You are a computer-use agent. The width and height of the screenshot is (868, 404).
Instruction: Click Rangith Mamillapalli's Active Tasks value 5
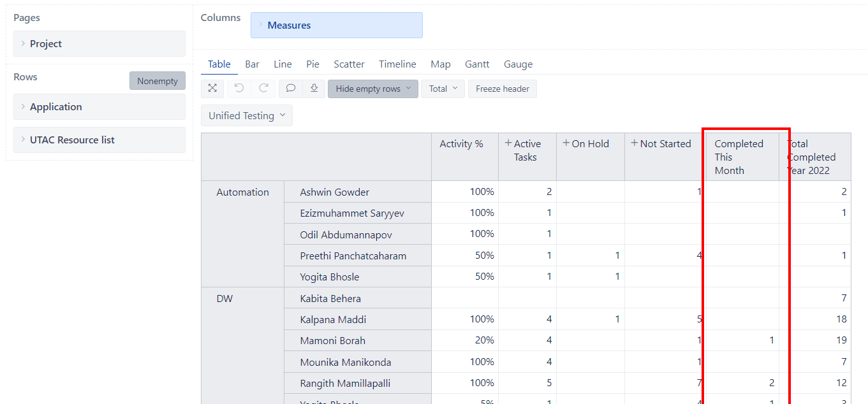(549, 383)
